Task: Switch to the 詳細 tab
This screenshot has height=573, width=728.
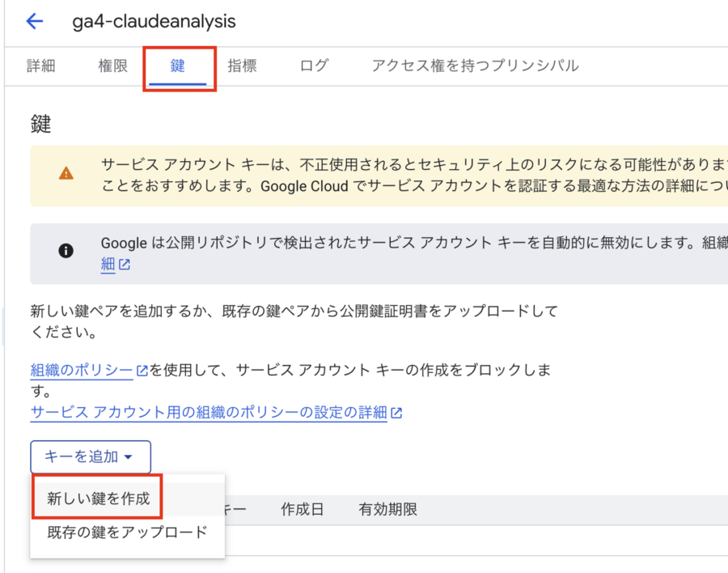Action: [x=41, y=66]
